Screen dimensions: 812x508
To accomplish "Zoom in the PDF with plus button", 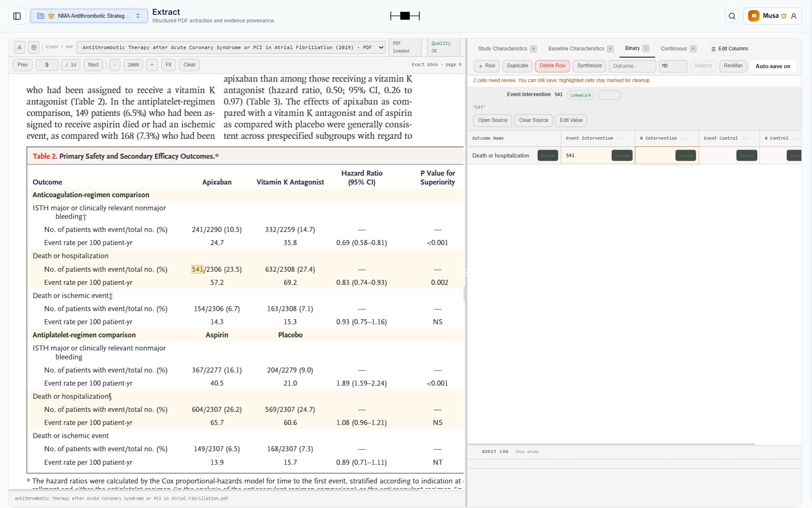I will click(x=152, y=65).
